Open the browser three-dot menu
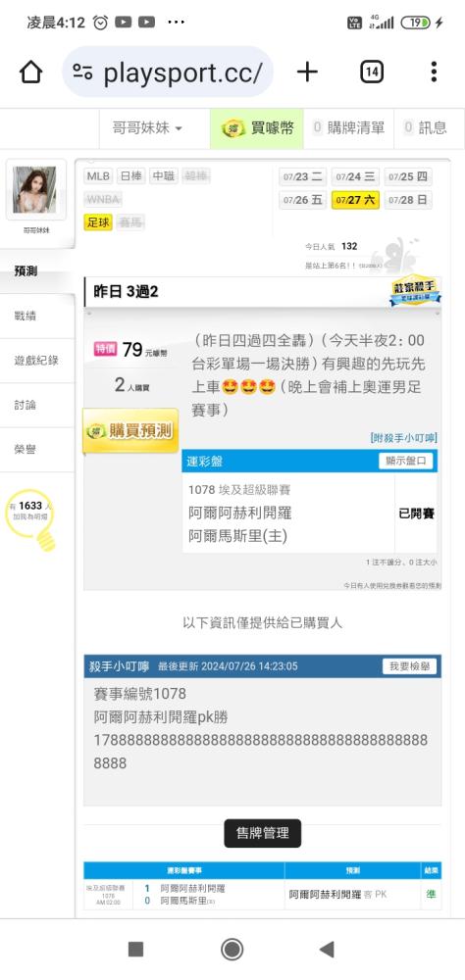Screen dimensions: 465x980 pos(434,73)
